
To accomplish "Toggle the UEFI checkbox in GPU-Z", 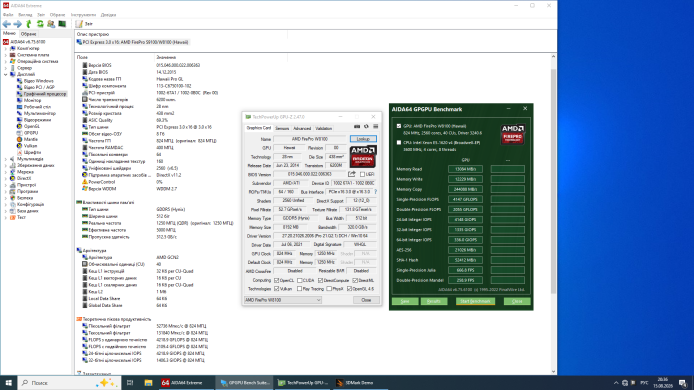I will pyautogui.click(x=362, y=174).
